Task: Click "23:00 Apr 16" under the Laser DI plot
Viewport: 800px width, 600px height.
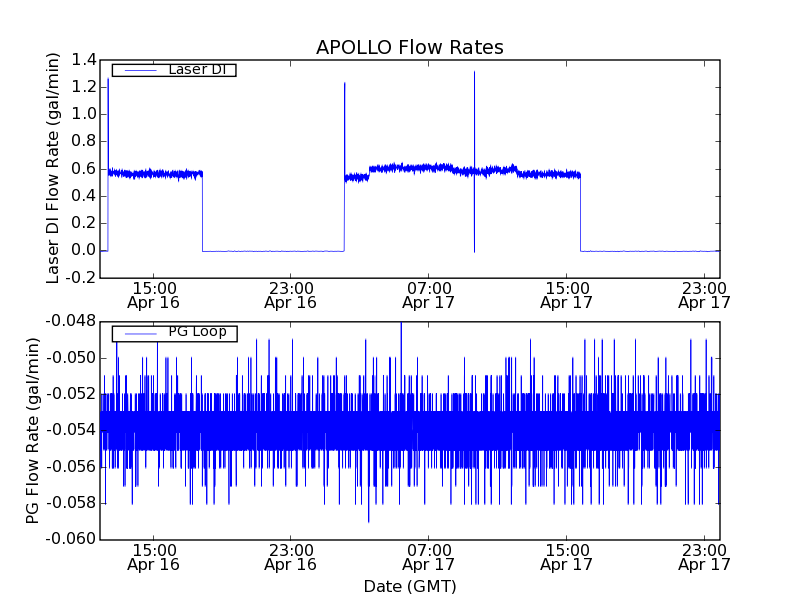Action: pyautogui.click(x=291, y=295)
